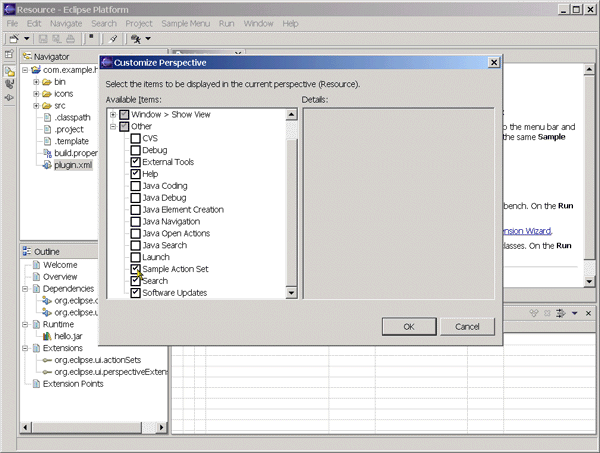Enable the Launch checkbox
The width and height of the screenshot is (600, 453).
135,257
